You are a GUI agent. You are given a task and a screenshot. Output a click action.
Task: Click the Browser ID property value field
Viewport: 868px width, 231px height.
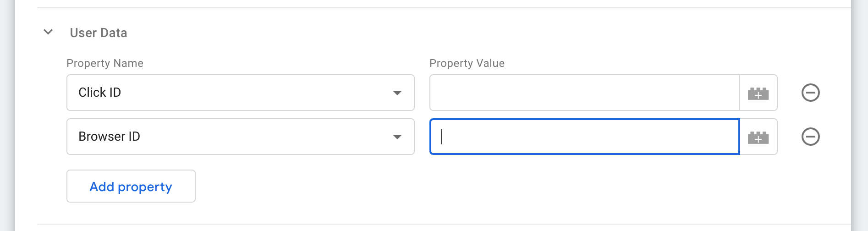[x=584, y=137]
